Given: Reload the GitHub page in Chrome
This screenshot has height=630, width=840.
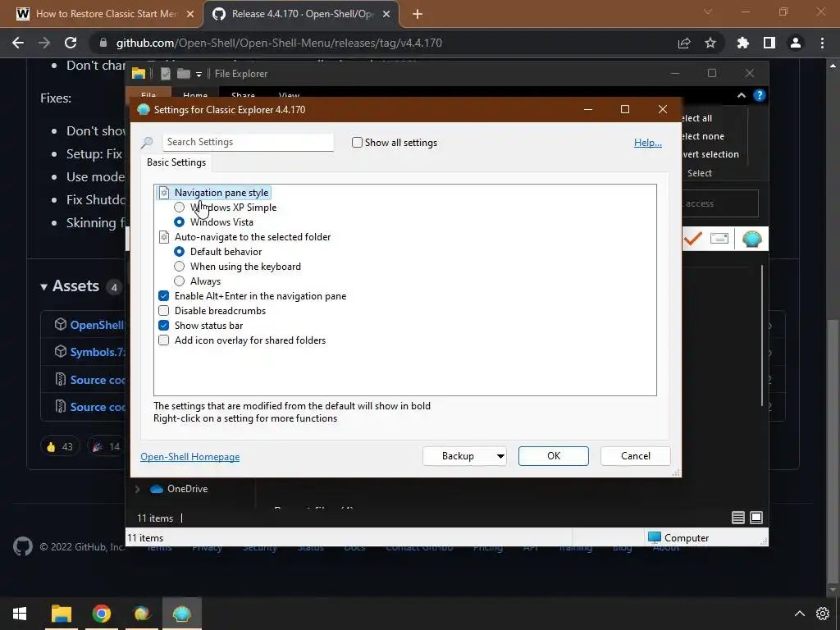Looking at the screenshot, I should tap(71, 43).
